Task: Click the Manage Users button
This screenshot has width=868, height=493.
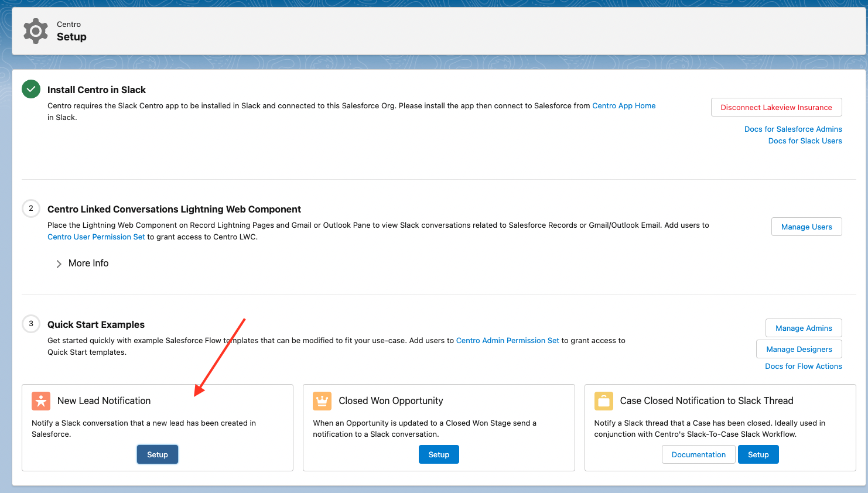Action: point(807,227)
